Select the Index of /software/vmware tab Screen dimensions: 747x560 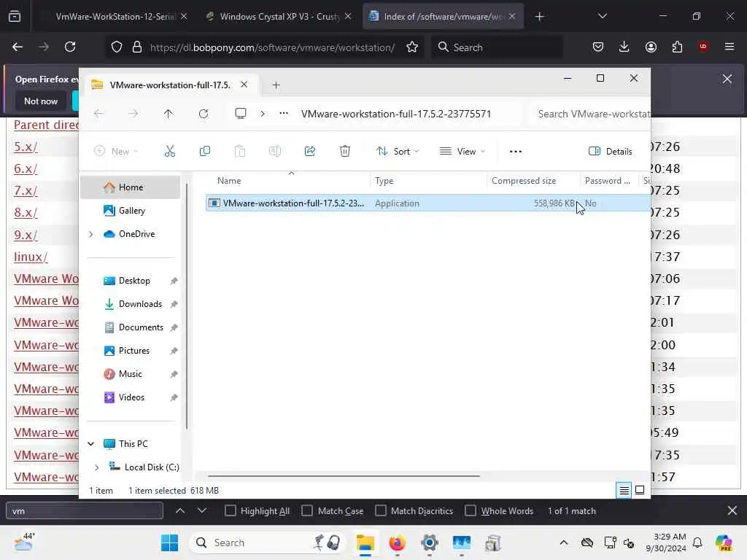(443, 16)
